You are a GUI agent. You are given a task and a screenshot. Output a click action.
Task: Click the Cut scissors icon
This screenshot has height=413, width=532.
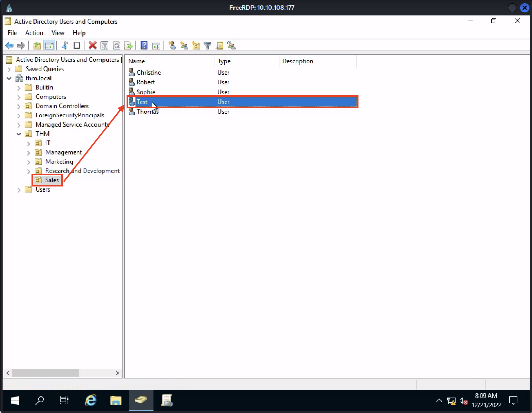(x=65, y=45)
